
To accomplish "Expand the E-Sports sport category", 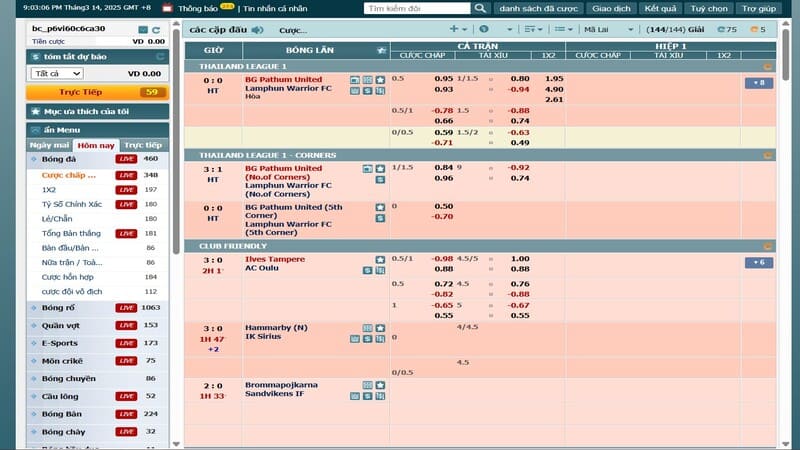I will [97, 343].
